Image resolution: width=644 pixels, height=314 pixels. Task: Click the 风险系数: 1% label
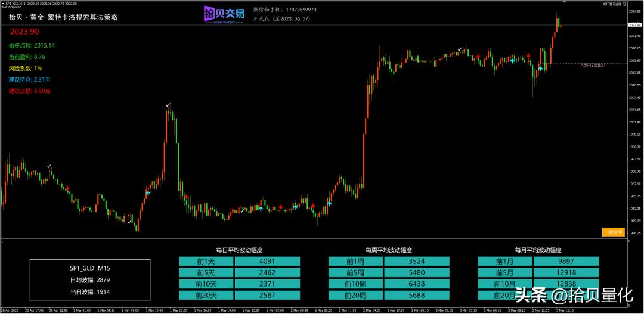(x=26, y=68)
